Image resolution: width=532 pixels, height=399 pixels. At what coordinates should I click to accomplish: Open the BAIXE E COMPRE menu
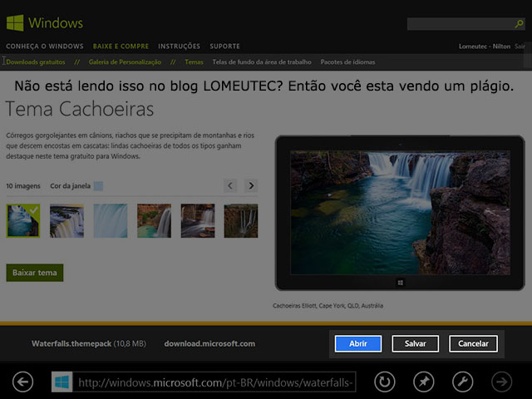coord(121,47)
